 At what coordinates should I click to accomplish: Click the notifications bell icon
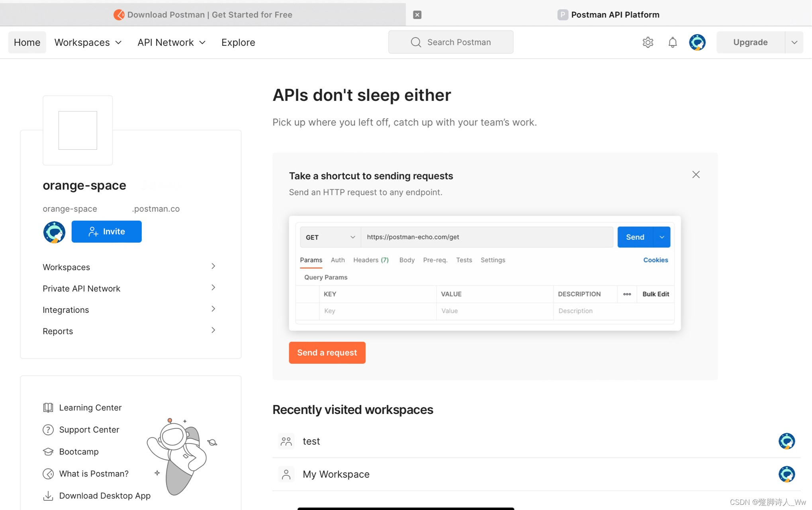point(672,42)
